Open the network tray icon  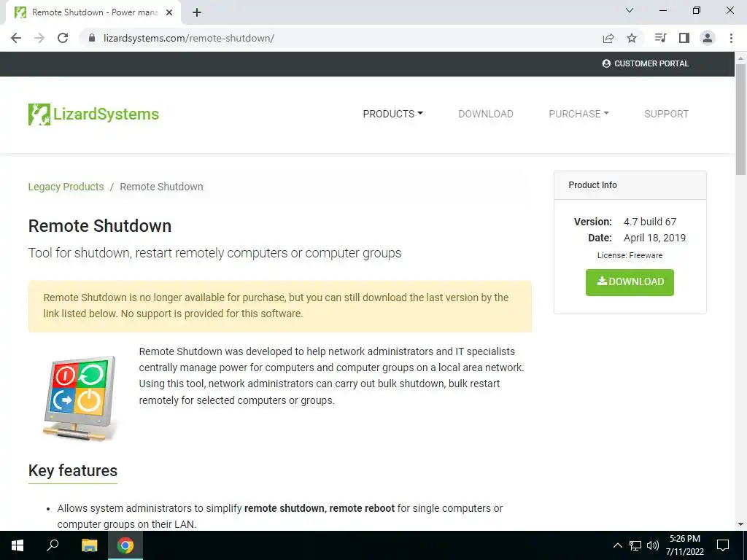pos(635,545)
